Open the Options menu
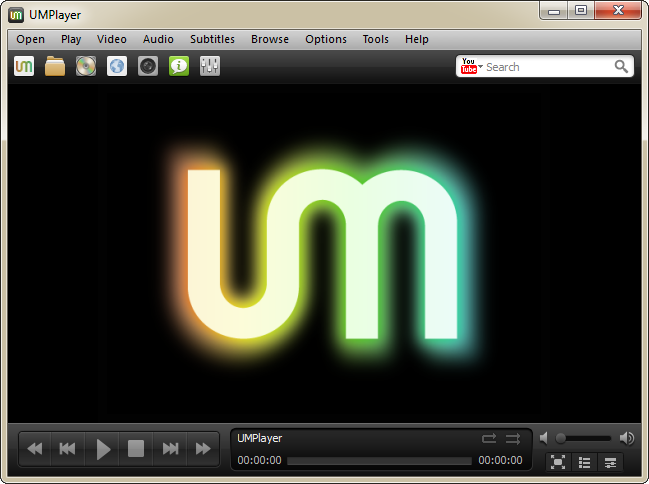The image size is (649, 484). 326,39
